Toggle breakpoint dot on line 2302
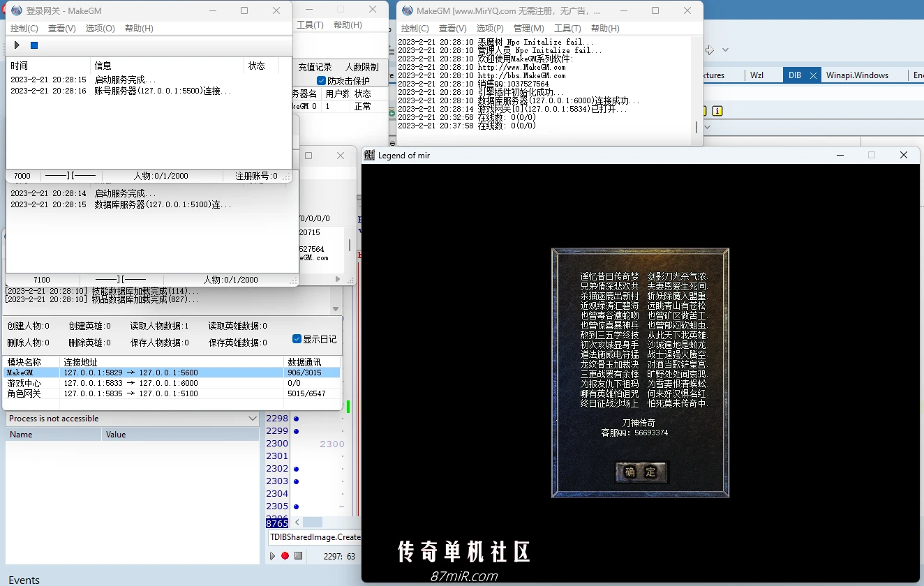The width and height of the screenshot is (924, 586). 296,469
